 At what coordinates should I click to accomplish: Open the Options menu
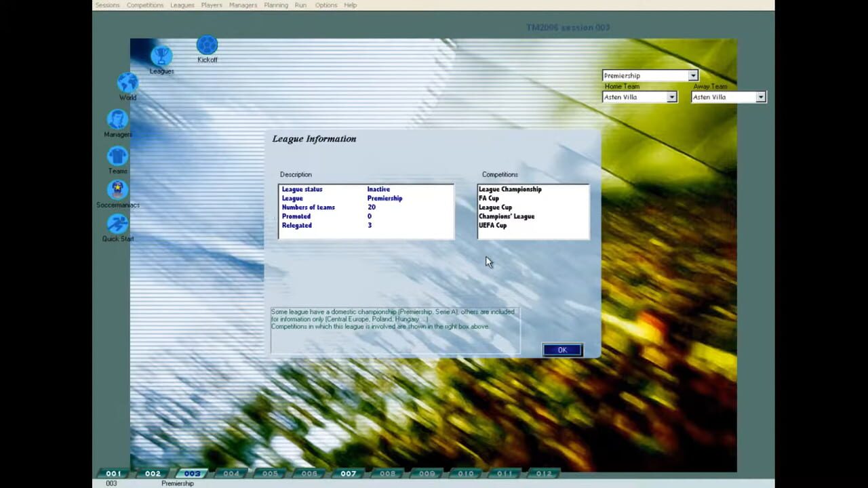[325, 5]
